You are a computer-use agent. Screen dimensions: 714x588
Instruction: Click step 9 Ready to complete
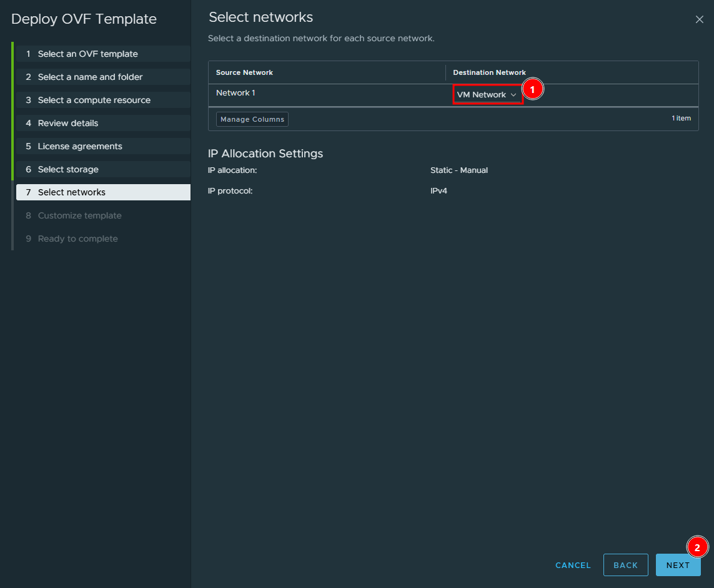[x=103, y=238]
